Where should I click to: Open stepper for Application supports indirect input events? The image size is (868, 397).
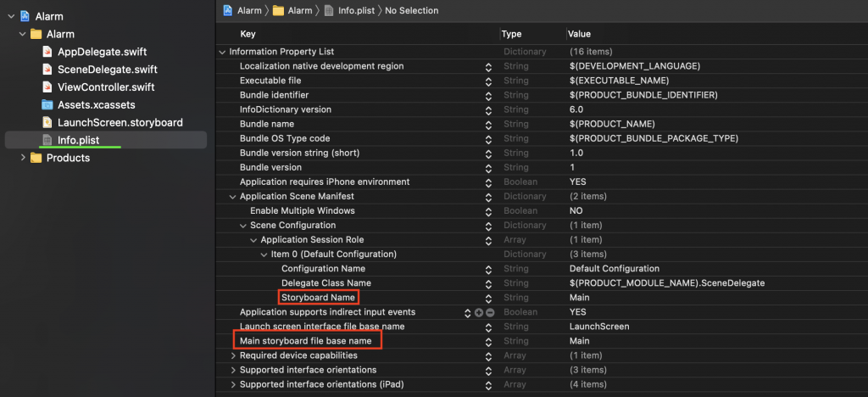point(468,312)
